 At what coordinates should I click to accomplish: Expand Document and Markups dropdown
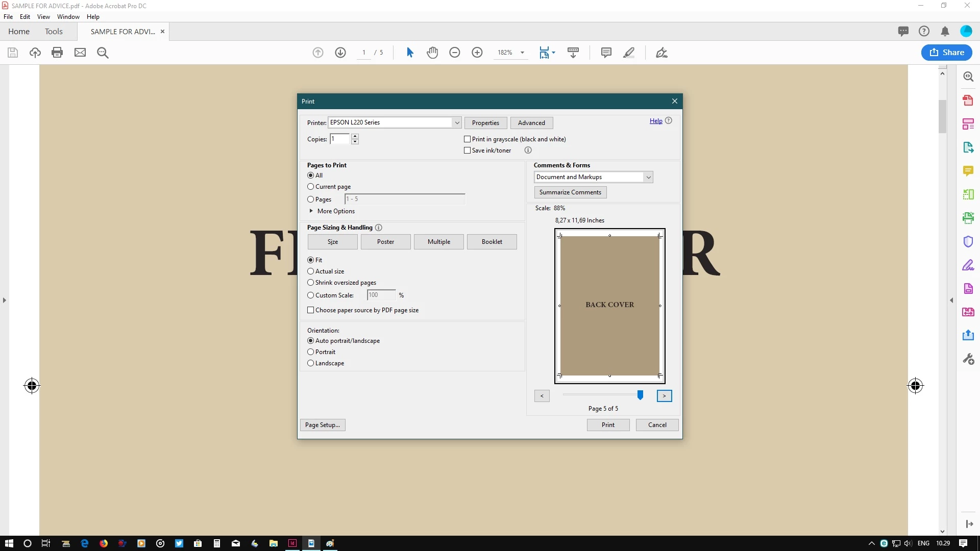[648, 177]
